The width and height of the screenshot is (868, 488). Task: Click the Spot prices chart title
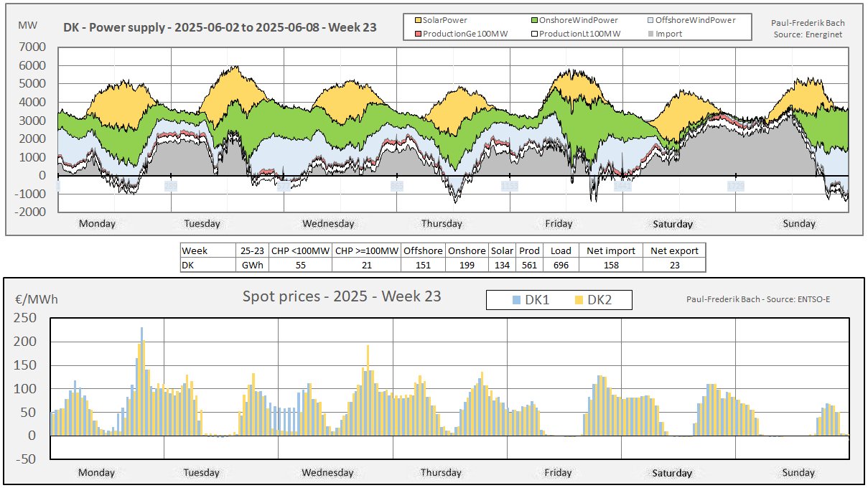click(x=341, y=296)
